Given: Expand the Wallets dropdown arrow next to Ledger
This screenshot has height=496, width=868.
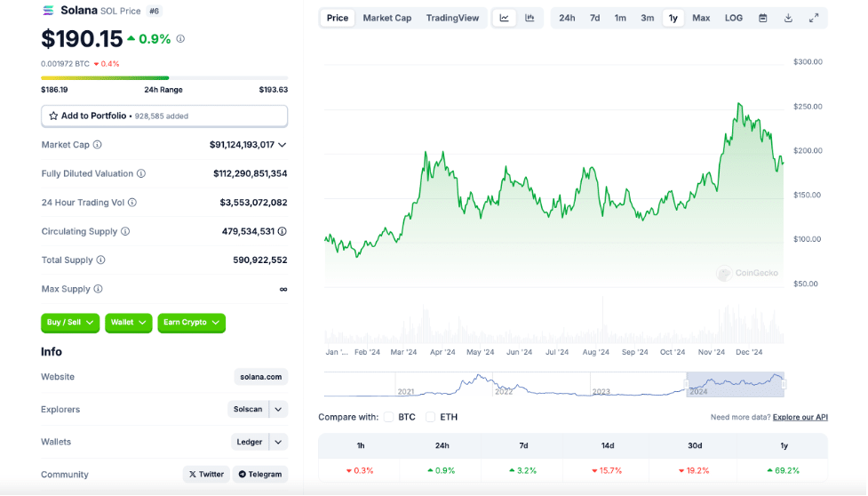Looking at the screenshot, I should (x=278, y=443).
